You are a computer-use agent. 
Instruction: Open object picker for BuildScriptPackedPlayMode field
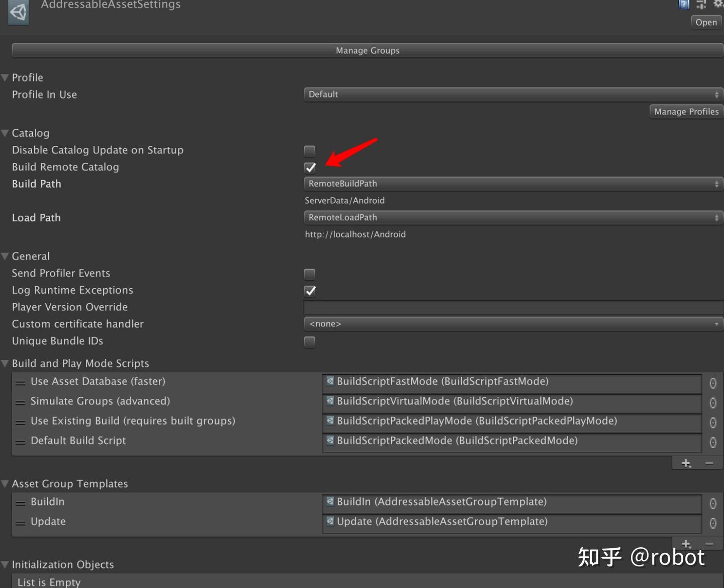(713, 423)
